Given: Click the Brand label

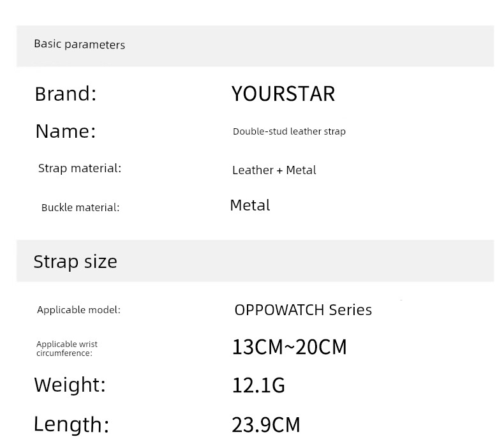Looking at the screenshot, I should point(65,94).
